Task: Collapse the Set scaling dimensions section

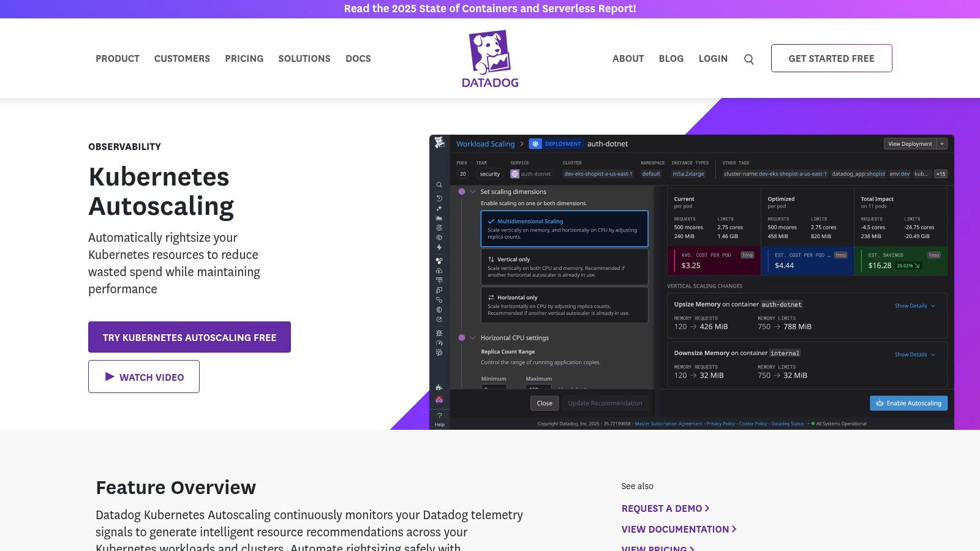Action: (x=473, y=192)
